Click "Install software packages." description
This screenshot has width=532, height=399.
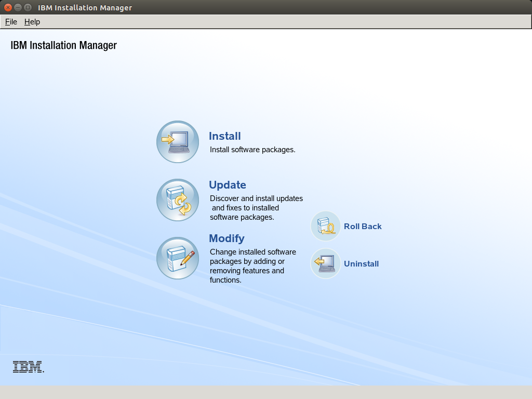click(x=252, y=150)
